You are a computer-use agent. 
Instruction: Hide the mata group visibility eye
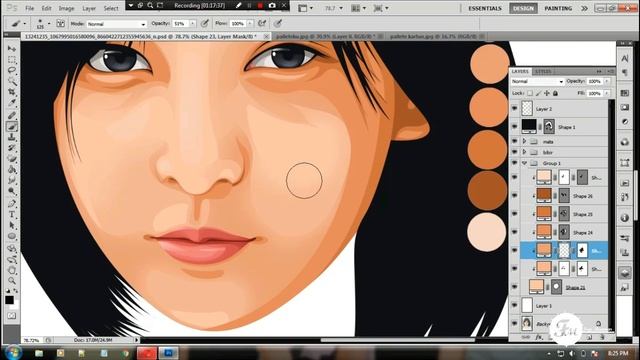(514, 141)
